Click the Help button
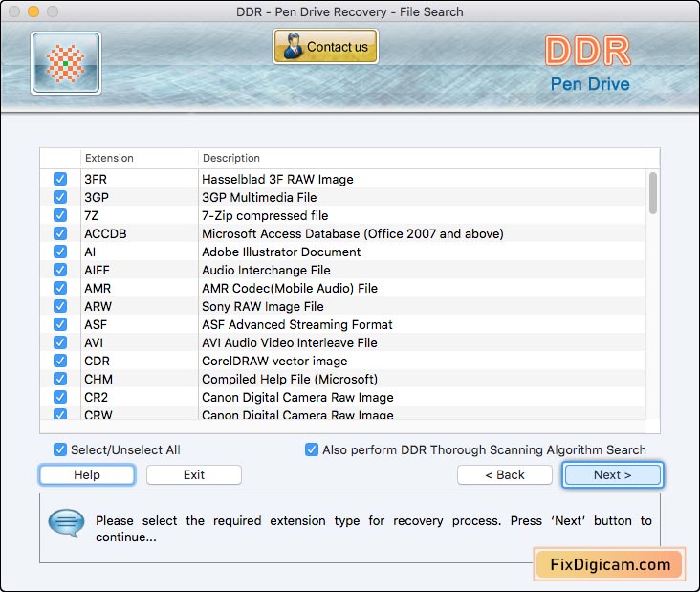Viewport: 700px width, 592px height. pyautogui.click(x=87, y=474)
